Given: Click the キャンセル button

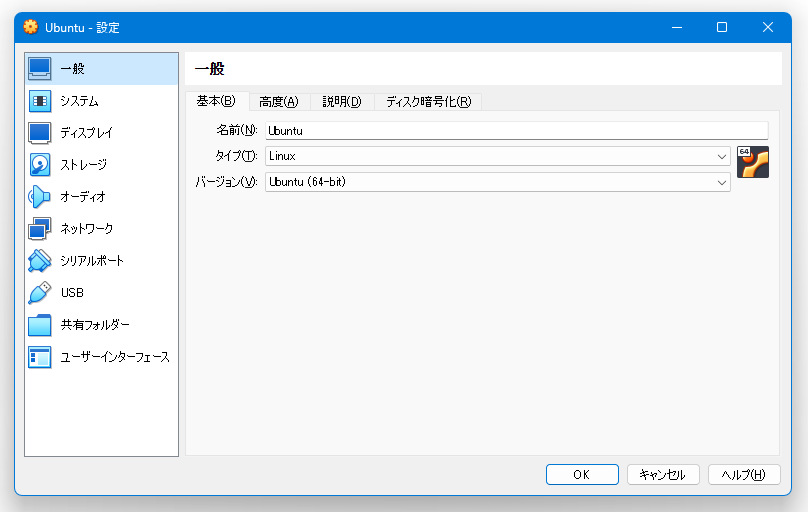Looking at the screenshot, I should 663,474.
